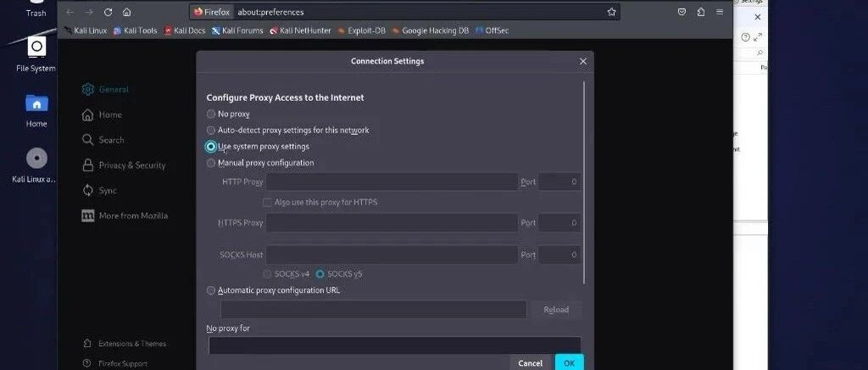
Task: Open Sync settings category
Action: pos(100,191)
